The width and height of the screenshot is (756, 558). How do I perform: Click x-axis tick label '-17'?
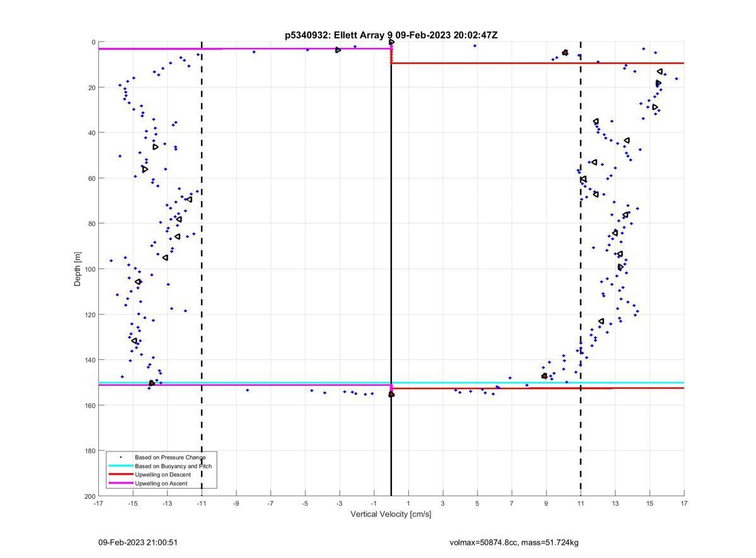[x=98, y=503]
